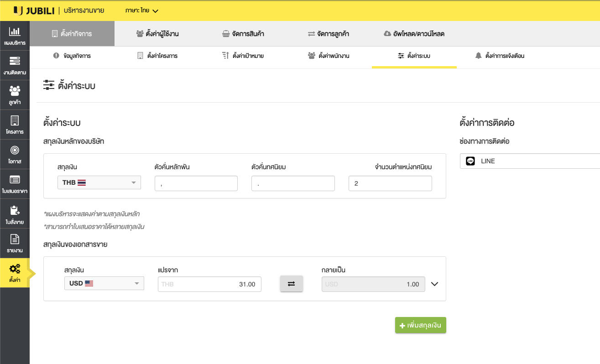
Task: Switch to ตั้งค่าการแจ้งเตือน sub-tab
Action: pyautogui.click(x=500, y=56)
